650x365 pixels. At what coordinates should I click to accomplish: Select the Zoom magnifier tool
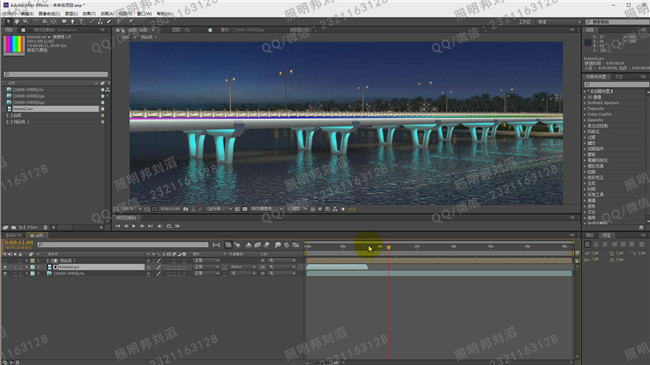(x=25, y=22)
